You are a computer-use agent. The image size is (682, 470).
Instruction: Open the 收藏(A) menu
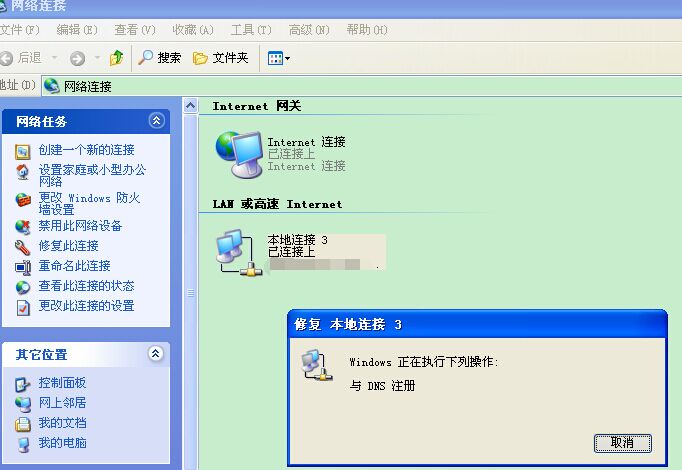tap(193, 30)
